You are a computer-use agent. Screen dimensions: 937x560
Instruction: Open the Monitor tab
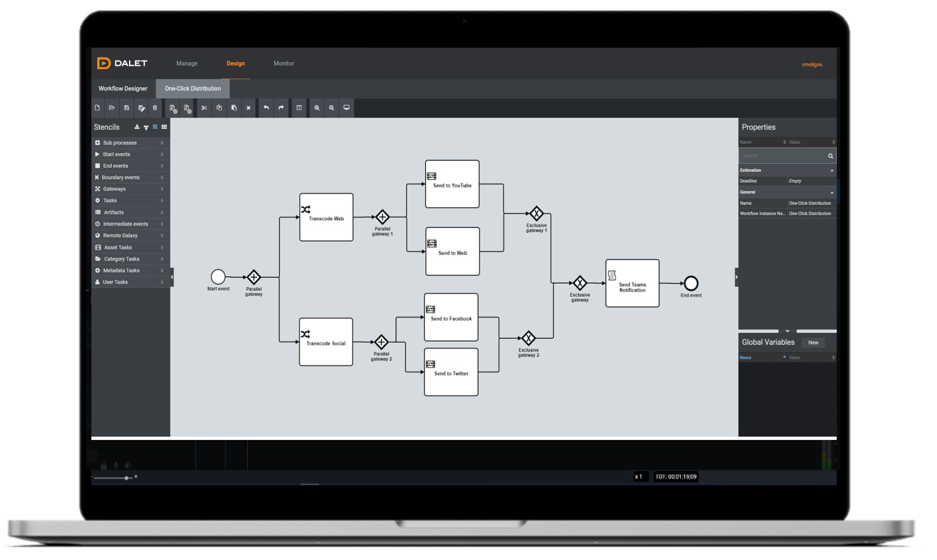tap(284, 63)
